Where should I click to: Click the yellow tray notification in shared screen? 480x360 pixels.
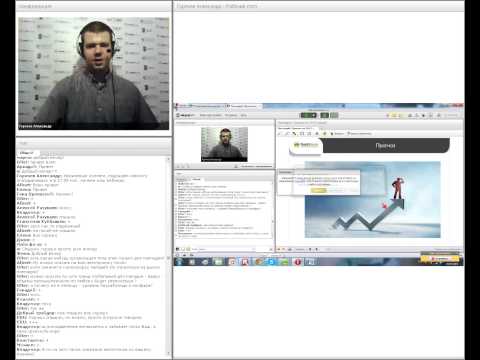pos(440,258)
